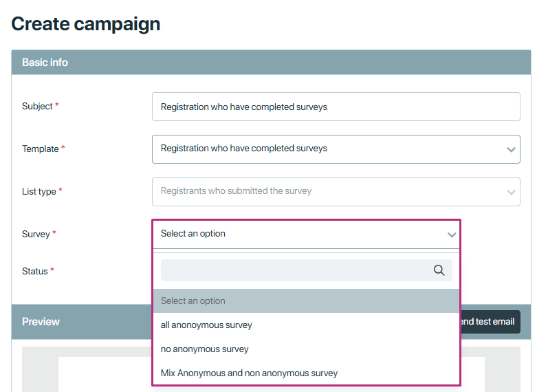
Task: Focus the Subject text field
Action: point(336,107)
